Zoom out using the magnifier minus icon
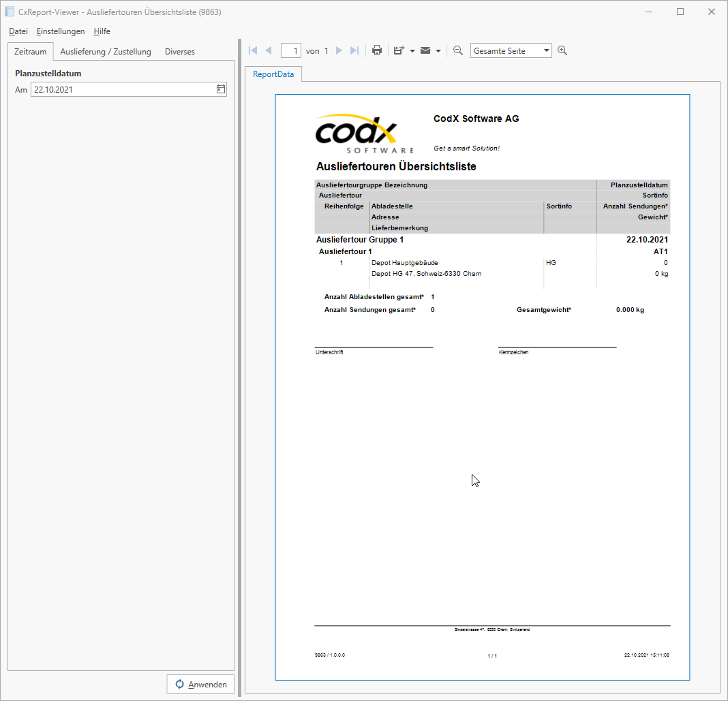The width and height of the screenshot is (728, 701). click(x=457, y=50)
